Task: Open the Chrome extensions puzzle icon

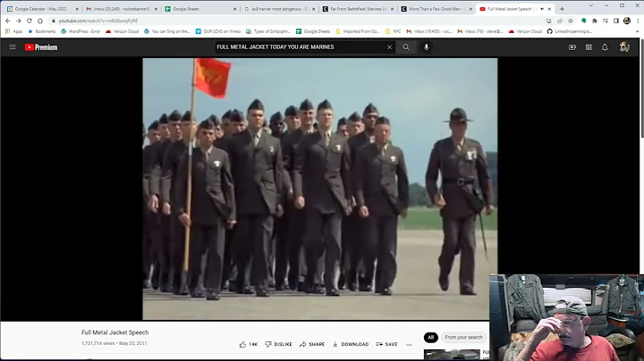Action: [x=594, y=21]
